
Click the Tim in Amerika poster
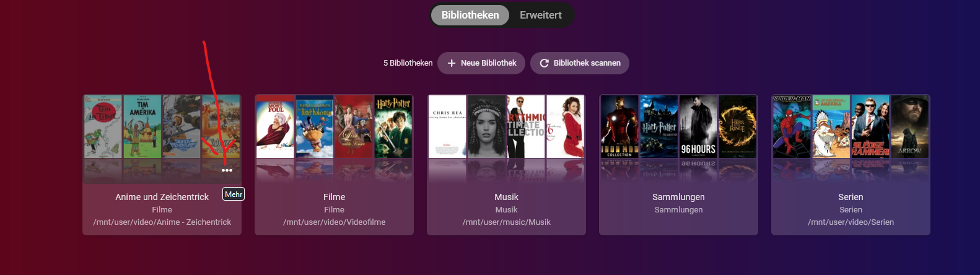pyautogui.click(x=142, y=127)
